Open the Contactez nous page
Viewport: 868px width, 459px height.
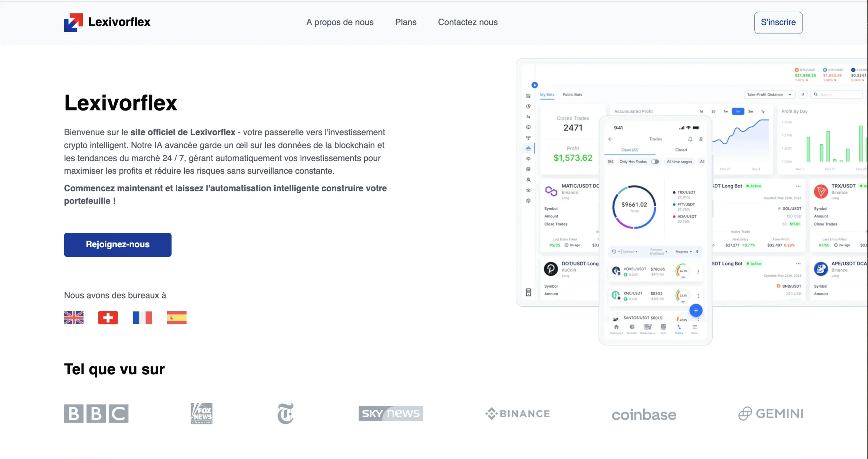point(468,22)
